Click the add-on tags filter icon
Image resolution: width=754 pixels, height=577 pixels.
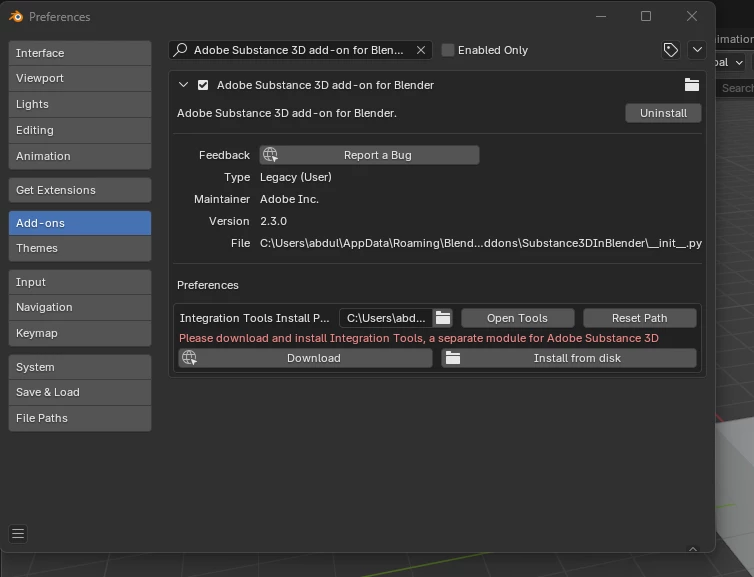click(670, 50)
